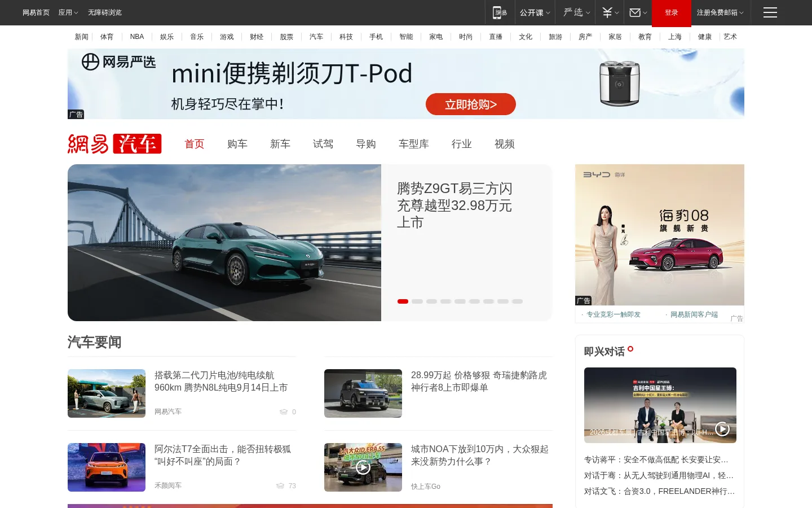Click the 禾颜阅车 source label
The image size is (812, 508).
click(168, 485)
